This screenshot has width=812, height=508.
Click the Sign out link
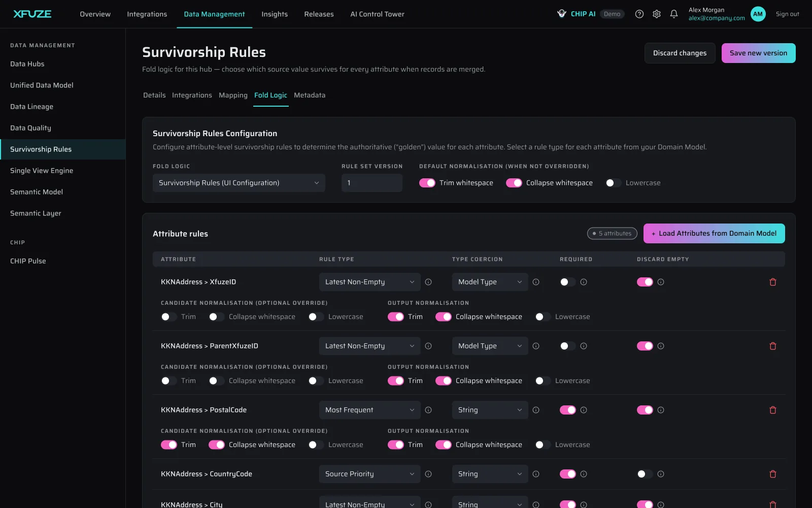point(788,14)
